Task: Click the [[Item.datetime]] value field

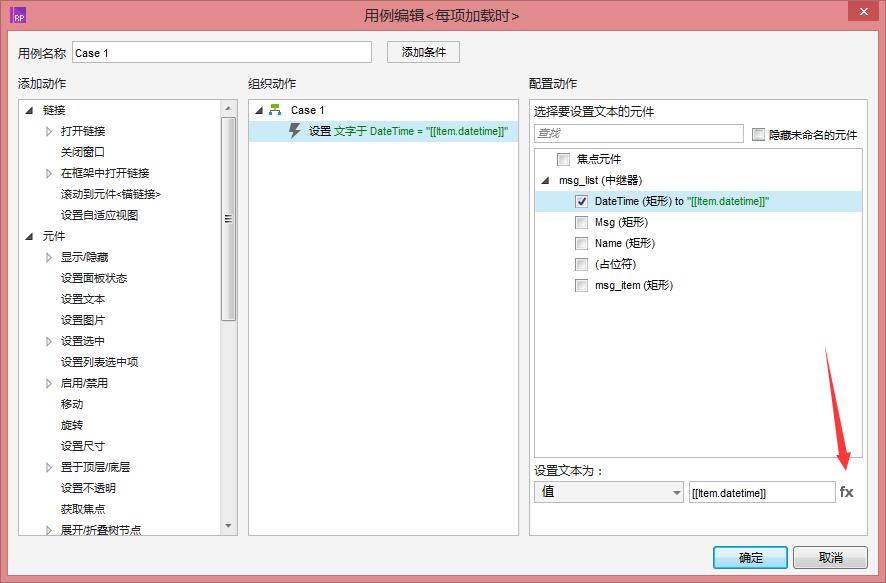Action: 762,492
